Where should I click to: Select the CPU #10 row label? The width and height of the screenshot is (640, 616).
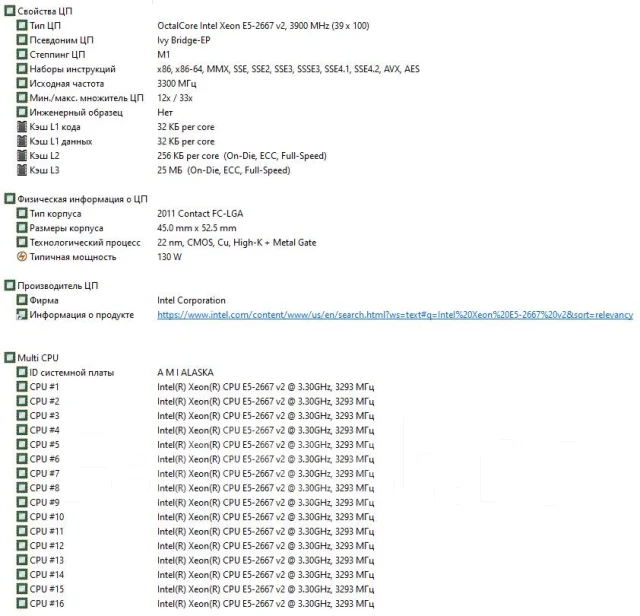[47, 517]
